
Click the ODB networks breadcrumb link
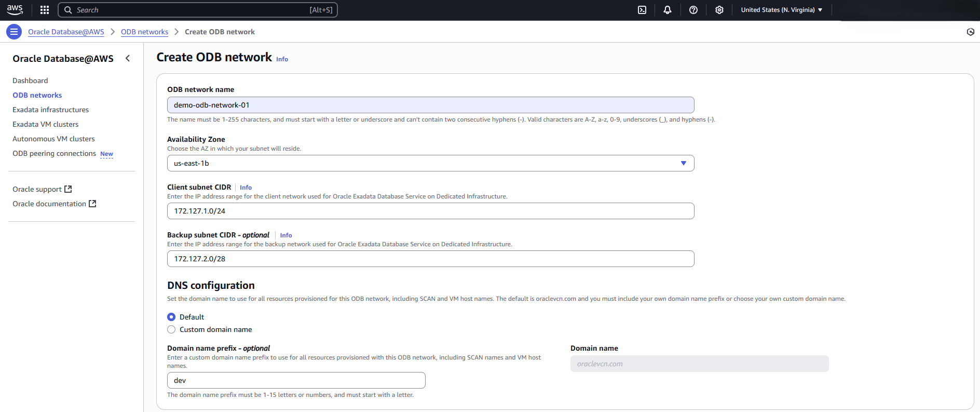click(x=144, y=32)
